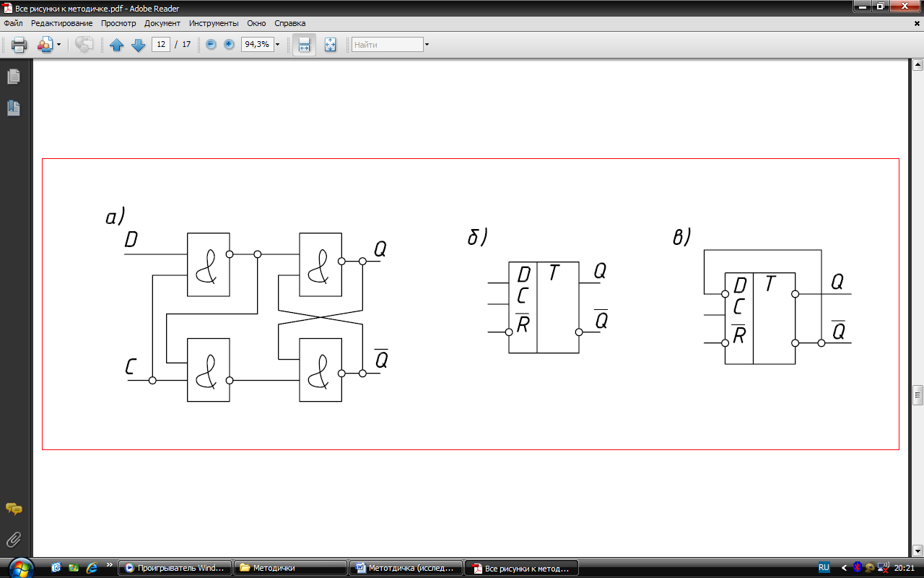The width and height of the screenshot is (924, 578).
Task: Click the Найти search field
Action: [387, 44]
